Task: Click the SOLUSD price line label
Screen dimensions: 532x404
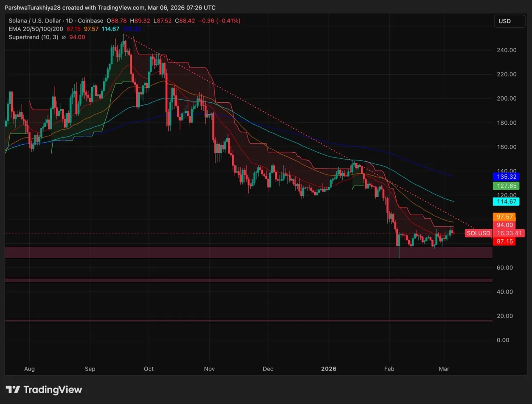Action: point(478,233)
